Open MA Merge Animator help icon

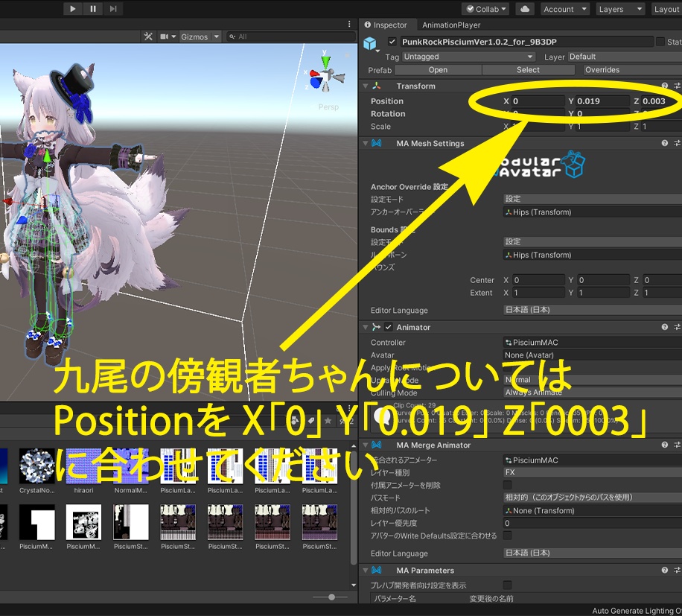click(664, 445)
